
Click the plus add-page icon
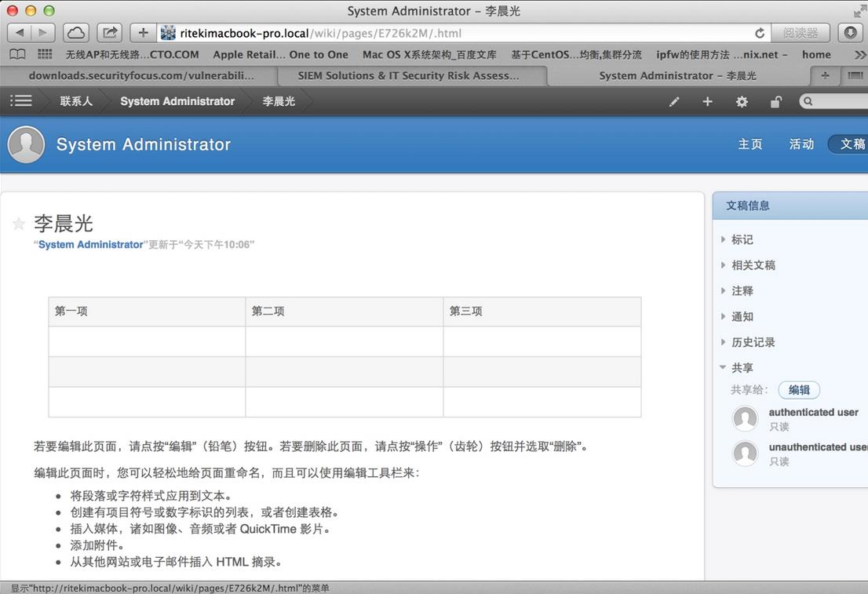[707, 101]
